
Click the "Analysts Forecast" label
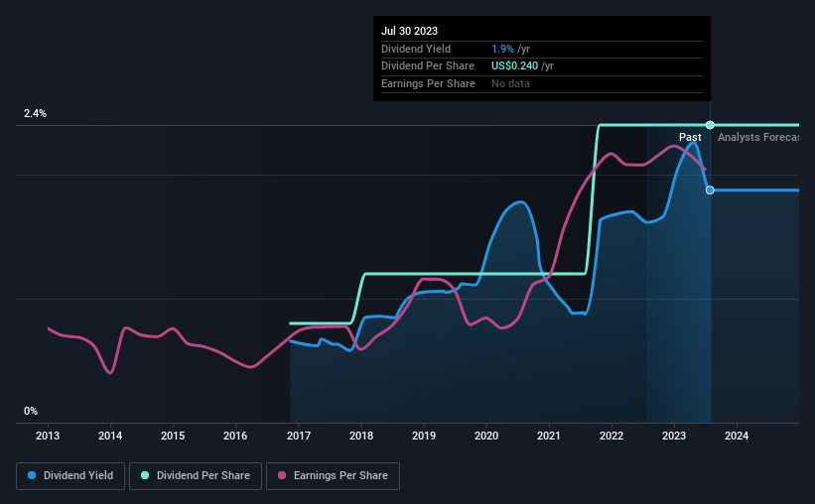(758, 137)
